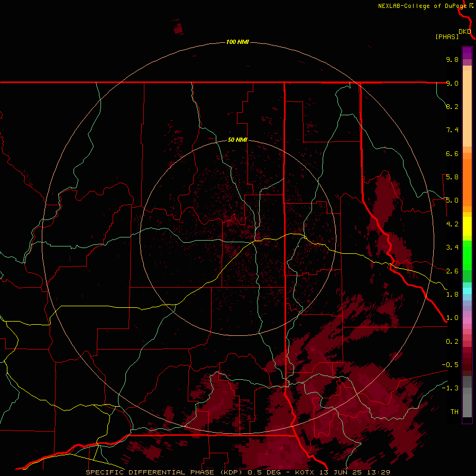This screenshot has width=476, height=476.
Task: Click the 50 NMI range ring label
Action: [x=237, y=140]
